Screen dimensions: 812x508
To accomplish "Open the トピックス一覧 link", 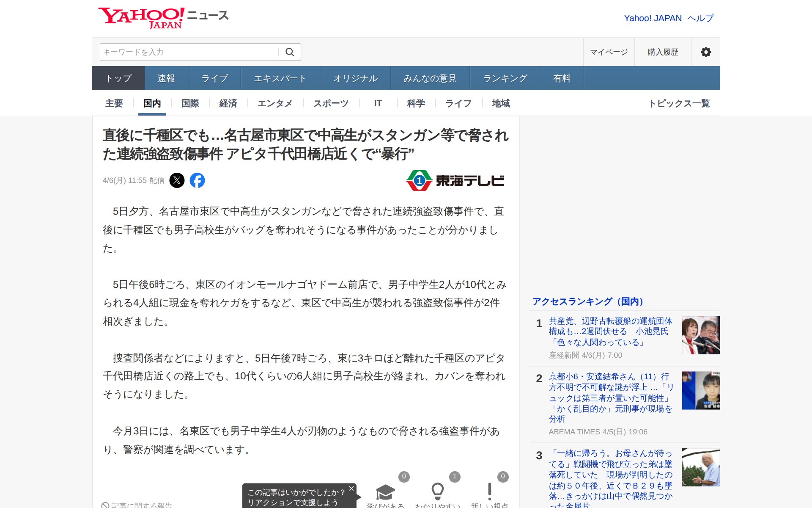I will (x=679, y=103).
